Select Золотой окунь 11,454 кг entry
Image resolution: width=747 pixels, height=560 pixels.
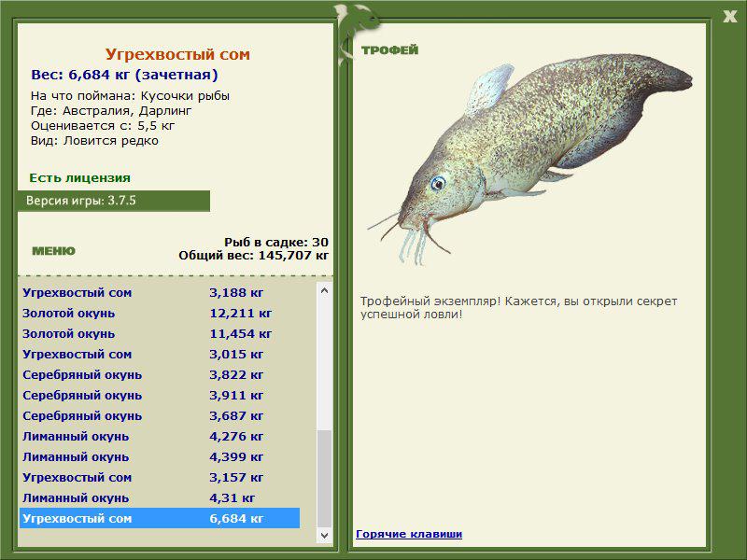(160, 334)
